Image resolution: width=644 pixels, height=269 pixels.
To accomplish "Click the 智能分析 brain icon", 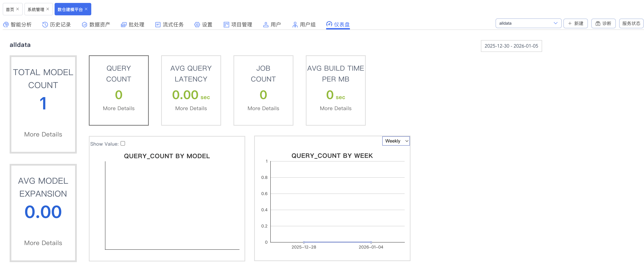I will [6, 24].
